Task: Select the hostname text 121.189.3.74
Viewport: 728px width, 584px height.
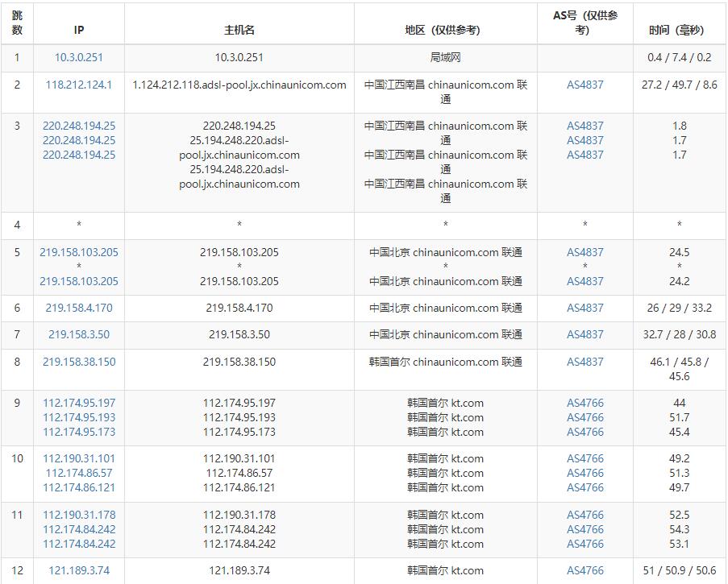Action: coord(239,570)
